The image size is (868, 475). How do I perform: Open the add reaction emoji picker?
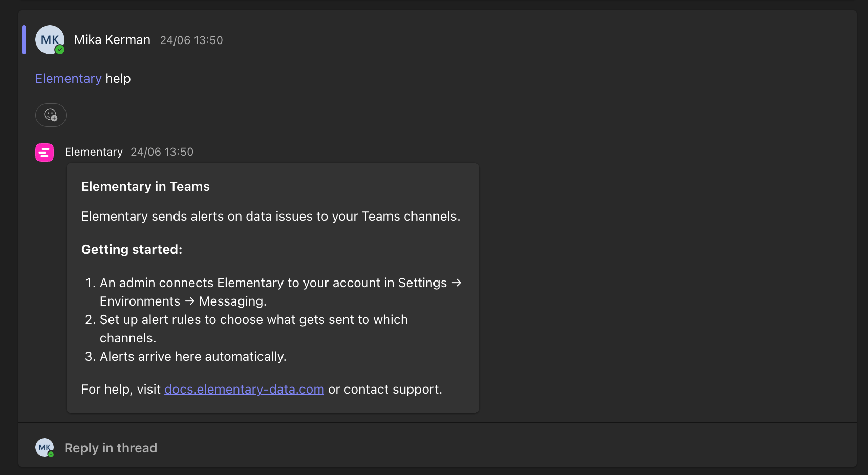51,115
